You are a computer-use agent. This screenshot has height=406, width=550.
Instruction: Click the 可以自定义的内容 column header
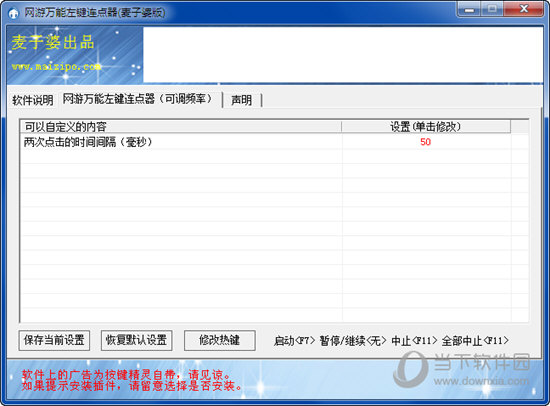click(x=181, y=126)
